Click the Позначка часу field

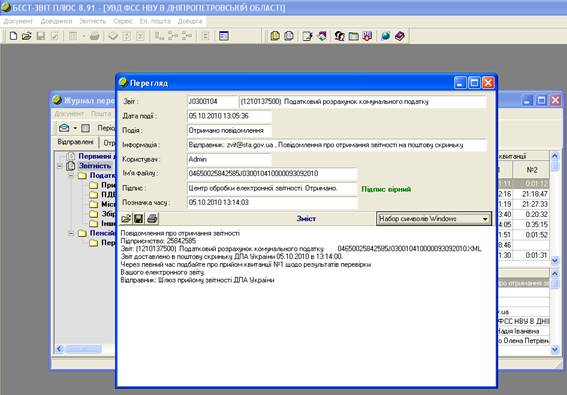[x=272, y=202]
